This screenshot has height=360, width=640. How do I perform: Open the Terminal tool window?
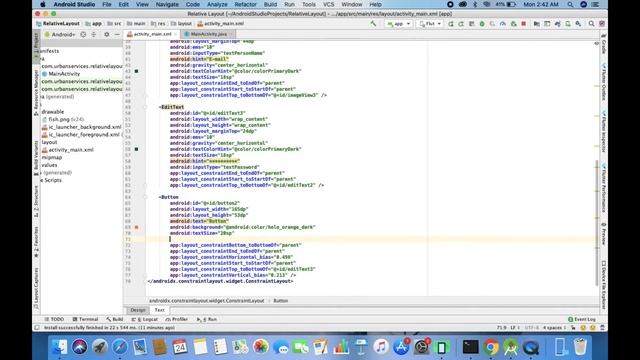pyautogui.click(x=85, y=319)
